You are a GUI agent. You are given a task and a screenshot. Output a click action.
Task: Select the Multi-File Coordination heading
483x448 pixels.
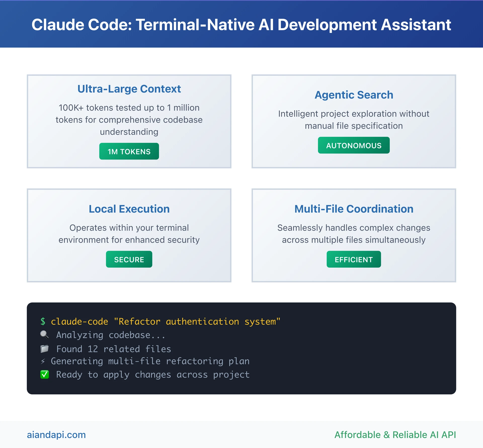coord(354,209)
